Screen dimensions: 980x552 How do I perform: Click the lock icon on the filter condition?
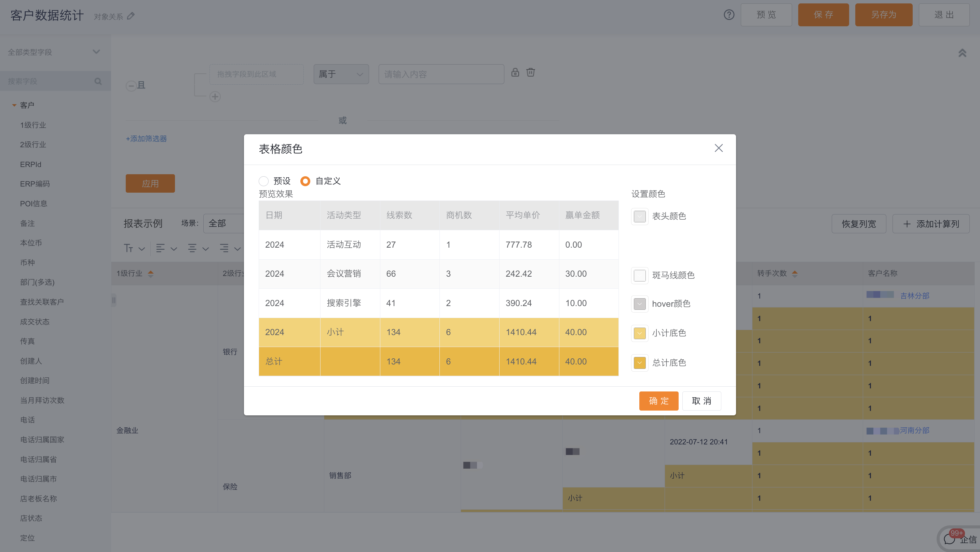click(516, 72)
